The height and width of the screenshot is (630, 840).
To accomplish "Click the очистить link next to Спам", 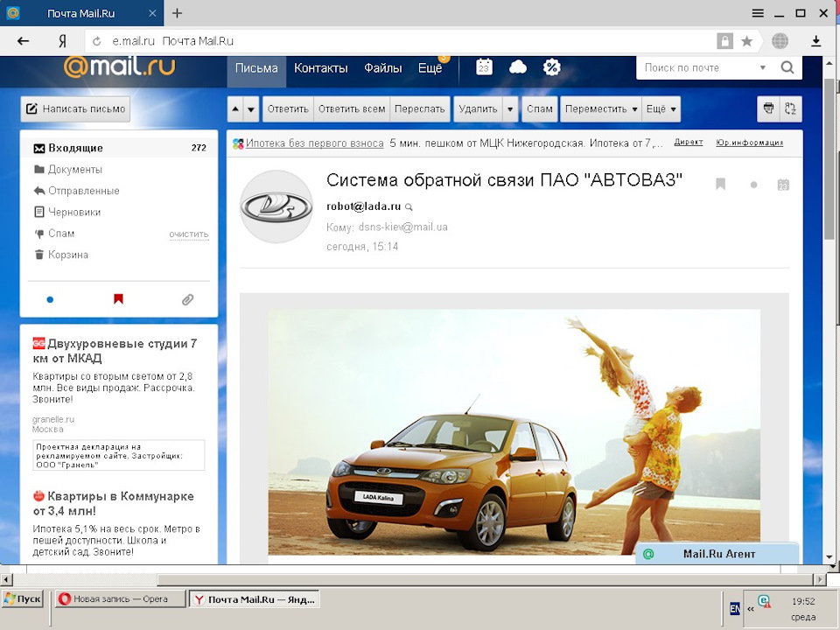I will (189, 234).
